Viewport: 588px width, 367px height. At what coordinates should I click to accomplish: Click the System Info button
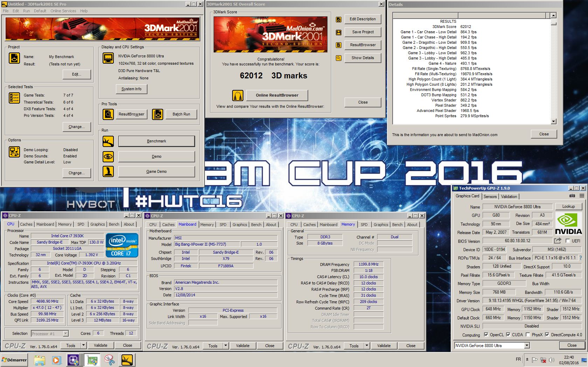point(131,89)
